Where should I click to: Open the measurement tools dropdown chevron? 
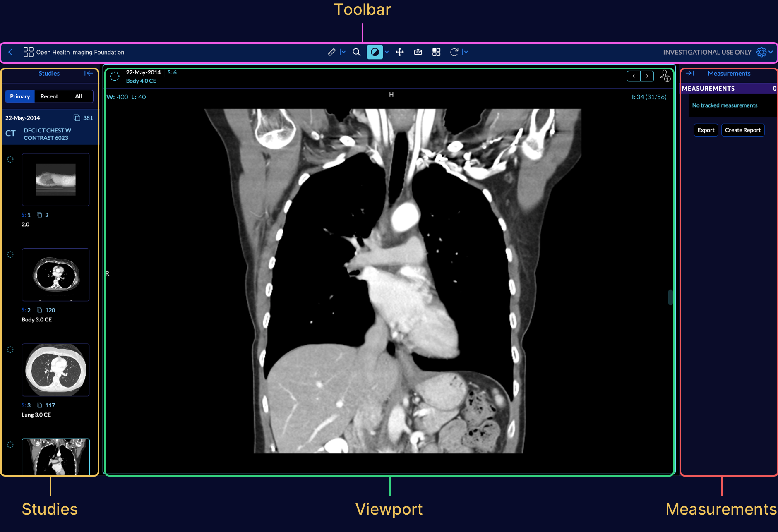[342, 52]
